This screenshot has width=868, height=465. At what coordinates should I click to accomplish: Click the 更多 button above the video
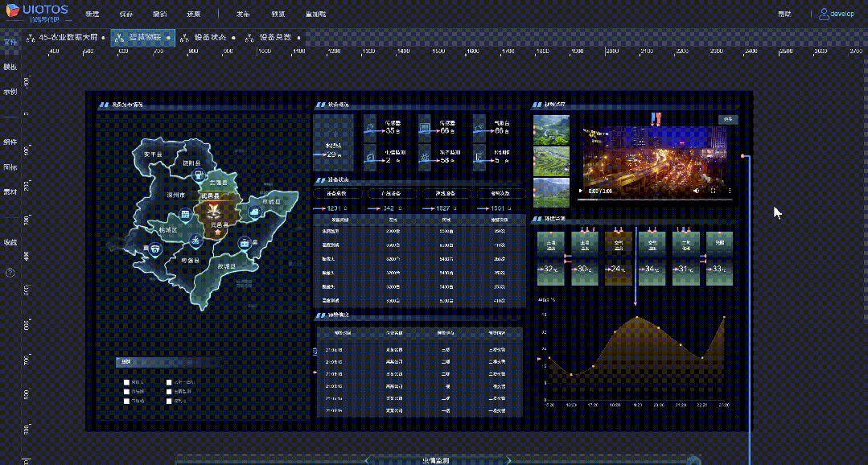pos(728,120)
